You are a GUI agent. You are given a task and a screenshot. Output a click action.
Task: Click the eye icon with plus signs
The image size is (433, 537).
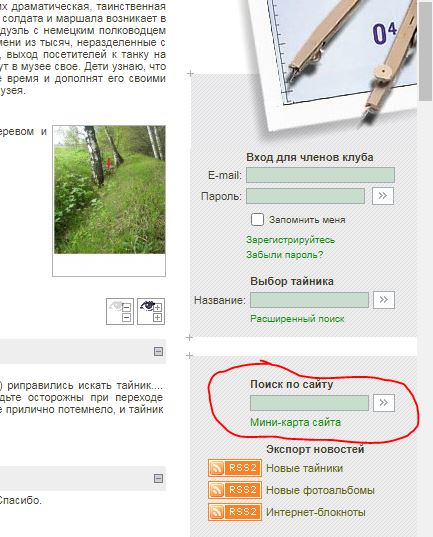(x=151, y=311)
